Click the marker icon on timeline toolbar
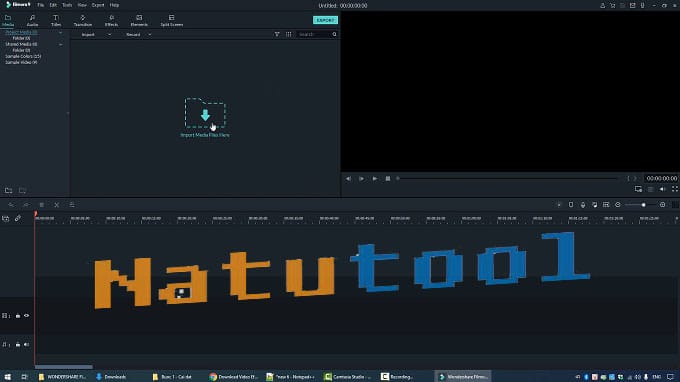 tap(571, 205)
